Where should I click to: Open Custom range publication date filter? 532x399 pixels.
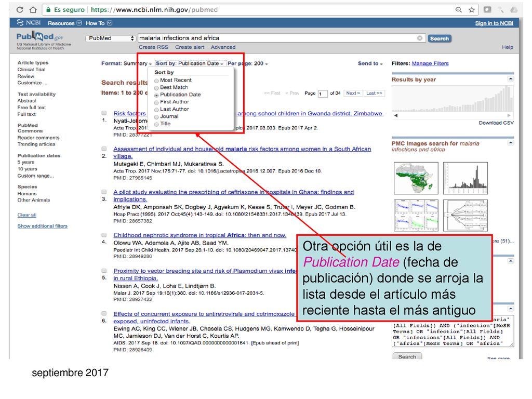click(x=36, y=176)
